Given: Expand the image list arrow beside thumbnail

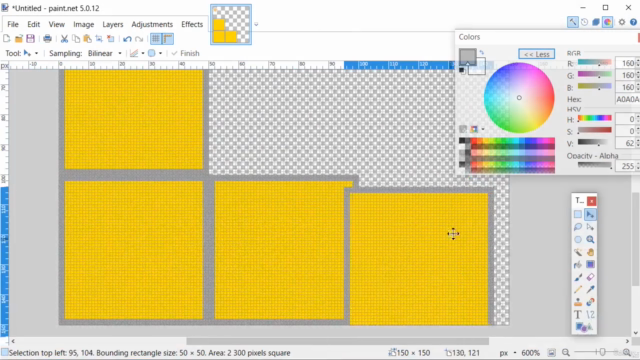Looking at the screenshot, I should (256, 24).
